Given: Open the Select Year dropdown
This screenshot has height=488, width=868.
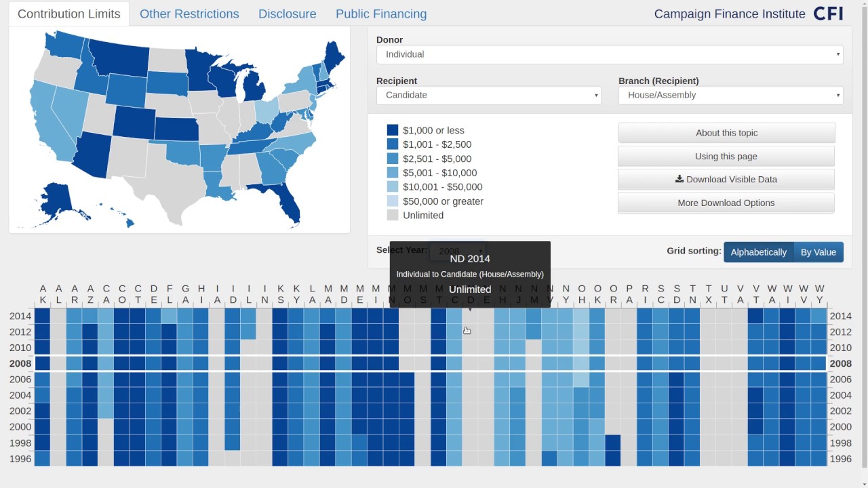Looking at the screenshot, I should pyautogui.click(x=458, y=251).
